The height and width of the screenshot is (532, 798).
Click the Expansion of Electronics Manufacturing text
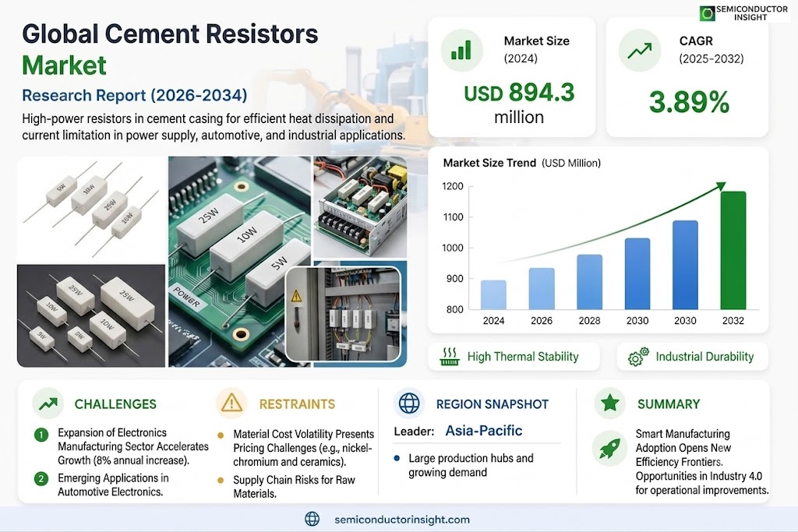pyautogui.click(x=132, y=446)
